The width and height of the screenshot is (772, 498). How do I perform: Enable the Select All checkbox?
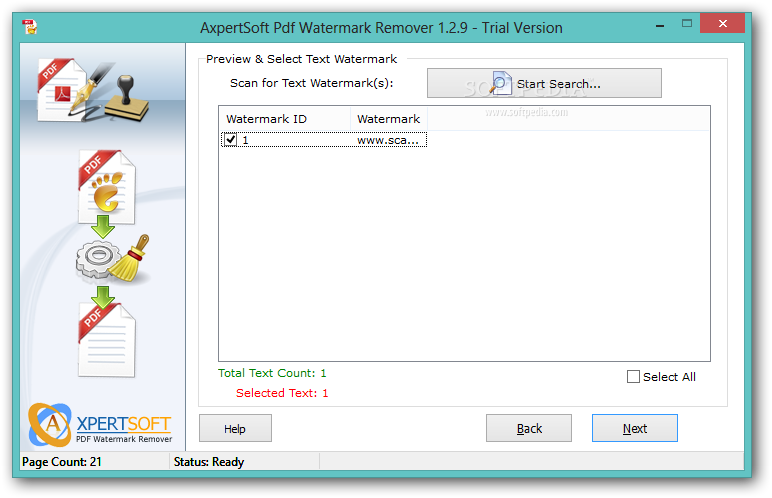point(633,377)
